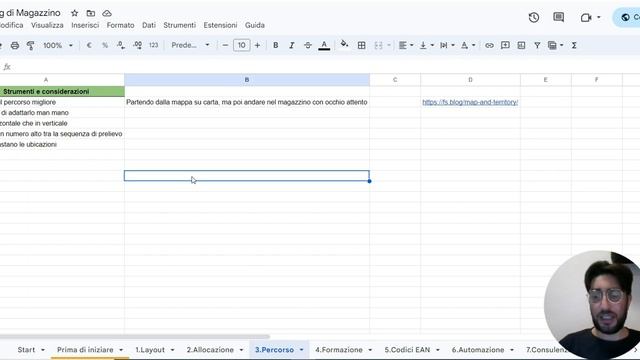The height and width of the screenshot is (360, 640).
Task: Insert comment icon in toolbar
Action: [505, 45]
